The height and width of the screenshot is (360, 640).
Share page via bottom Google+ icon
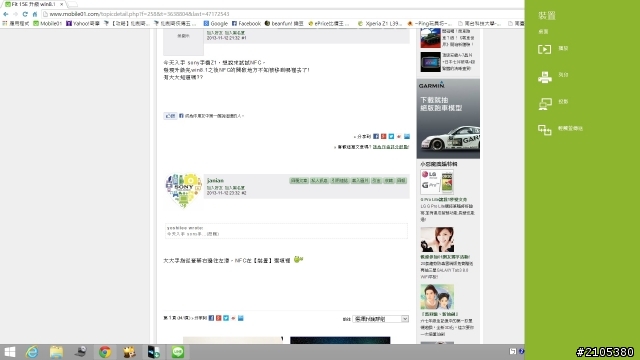point(218,318)
